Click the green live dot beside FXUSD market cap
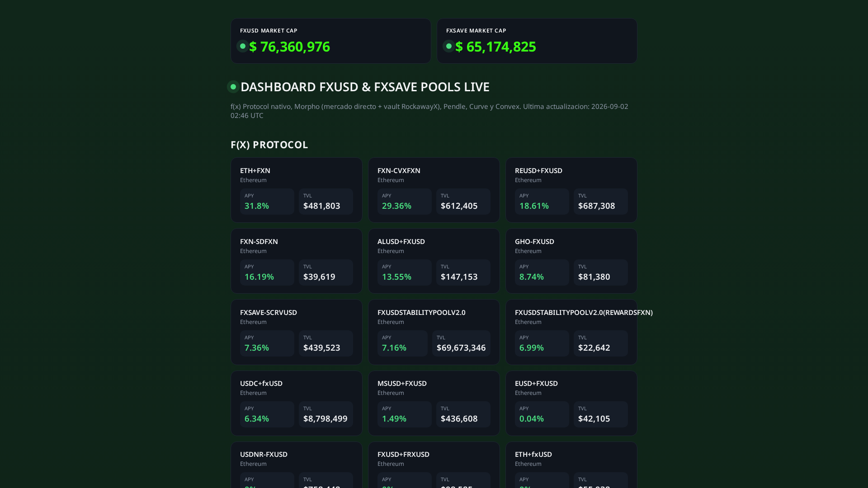This screenshot has width=868, height=488. pos(243,46)
